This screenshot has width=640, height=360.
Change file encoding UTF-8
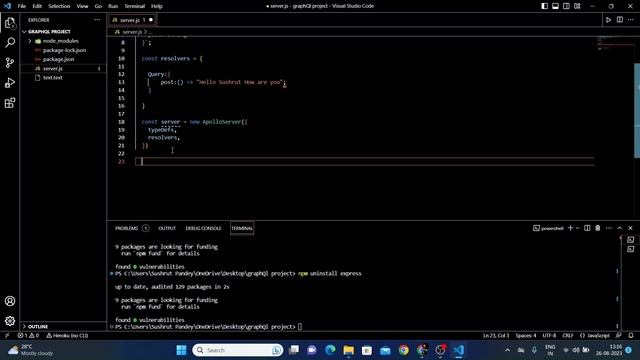coord(549,336)
